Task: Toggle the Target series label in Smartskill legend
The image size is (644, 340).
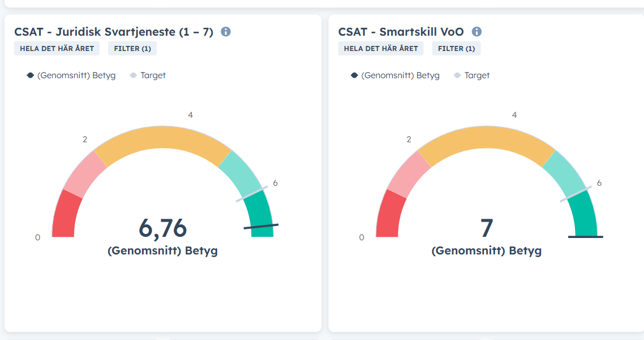Action: point(477,75)
